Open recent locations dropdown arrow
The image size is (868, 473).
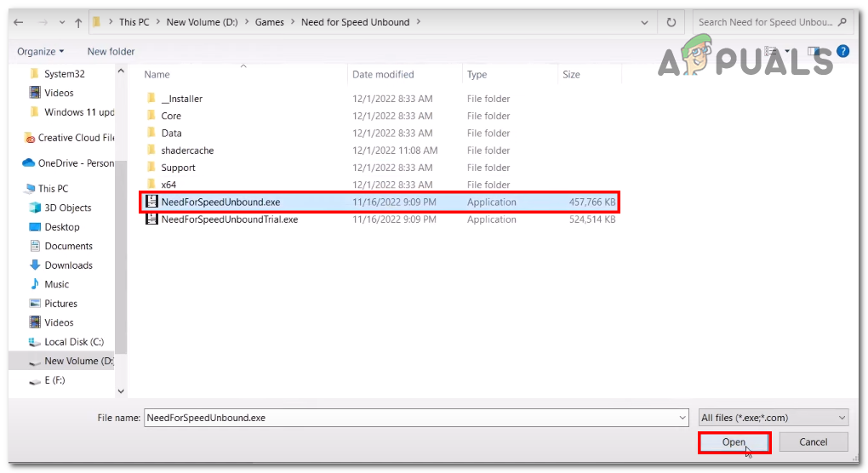coord(62,23)
